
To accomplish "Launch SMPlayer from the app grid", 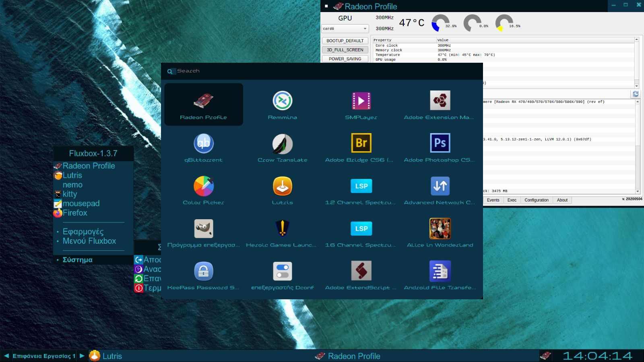I will 361,105.
